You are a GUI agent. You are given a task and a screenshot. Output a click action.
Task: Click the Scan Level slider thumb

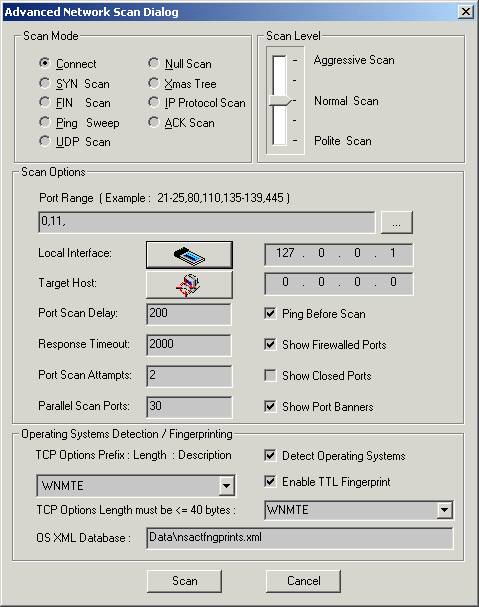click(x=280, y=101)
